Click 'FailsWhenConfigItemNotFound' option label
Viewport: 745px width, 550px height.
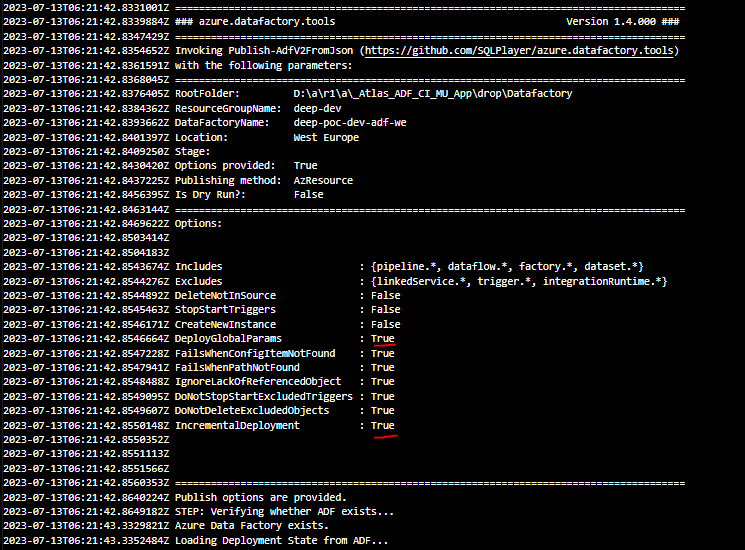[255, 353]
